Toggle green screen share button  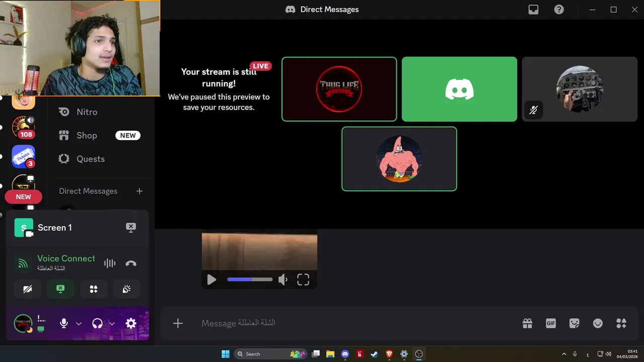[60, 289]
